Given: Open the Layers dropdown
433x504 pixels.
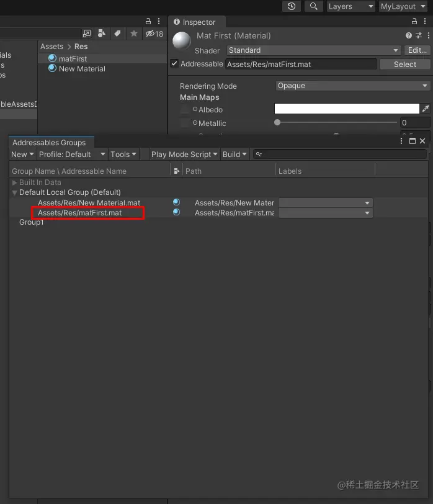Looking at the screenshot, I should pyautogui.click(x=350, y=6).
